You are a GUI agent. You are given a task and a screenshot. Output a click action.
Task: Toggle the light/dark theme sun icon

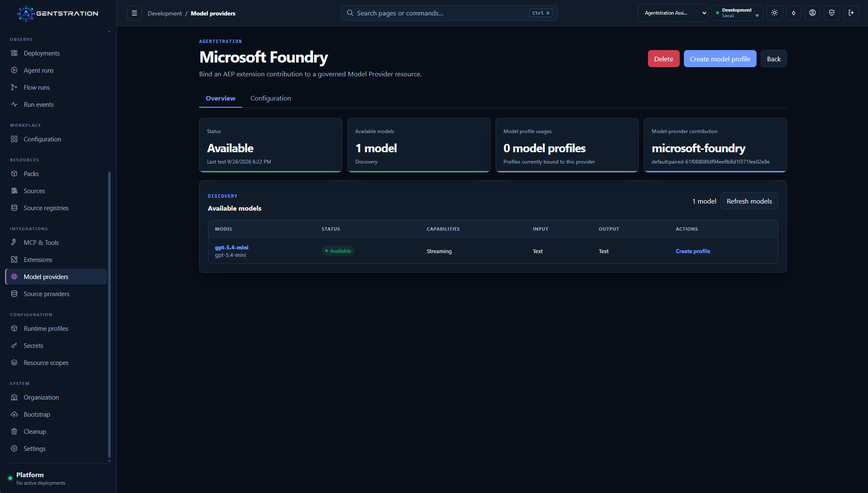tap(774, 13)
